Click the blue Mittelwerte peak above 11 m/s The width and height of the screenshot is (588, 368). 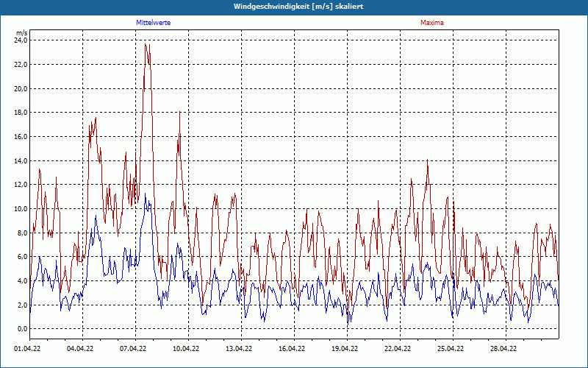(146, 194)
